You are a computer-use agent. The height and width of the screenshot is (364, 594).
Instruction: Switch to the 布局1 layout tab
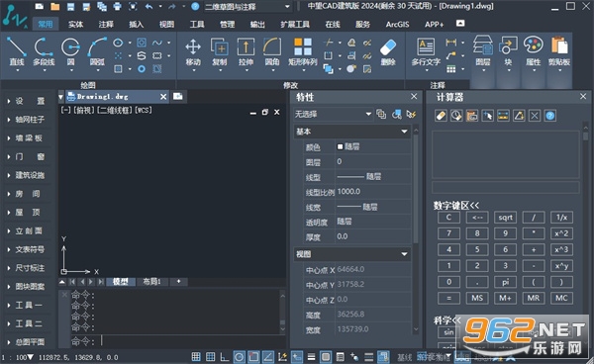151,282
